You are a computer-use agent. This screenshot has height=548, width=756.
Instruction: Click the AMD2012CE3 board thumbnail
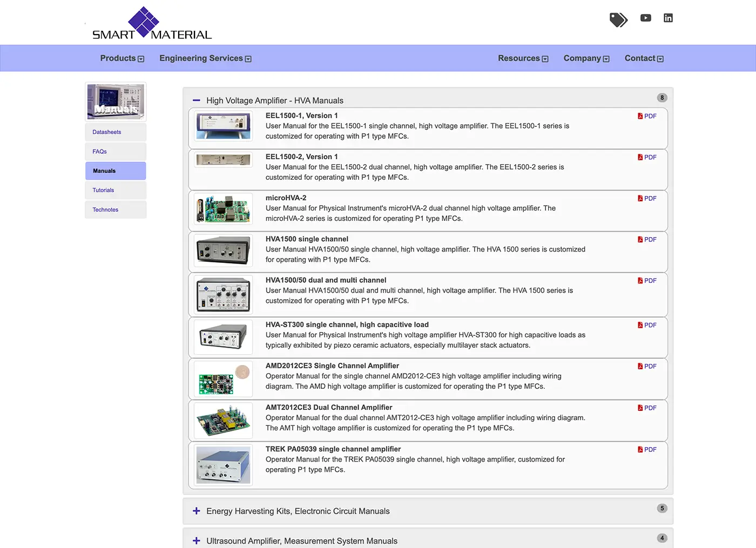(x=223, y=380)
